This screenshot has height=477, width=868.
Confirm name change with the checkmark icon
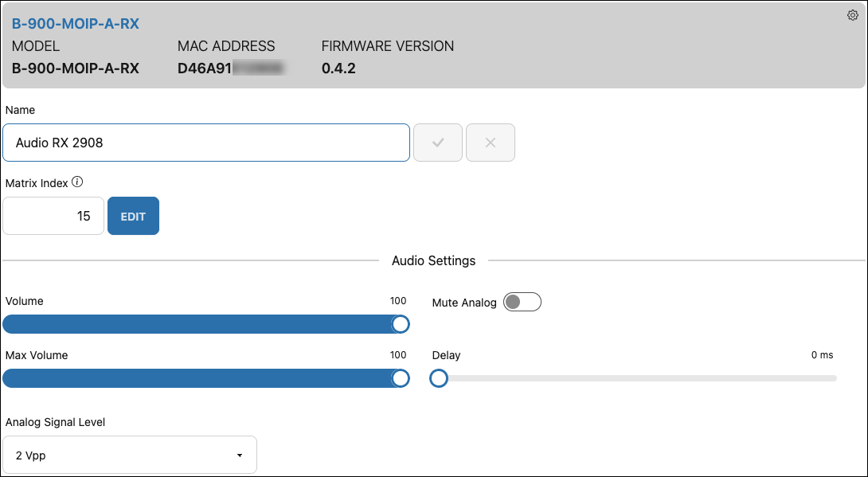click(438, 143)
